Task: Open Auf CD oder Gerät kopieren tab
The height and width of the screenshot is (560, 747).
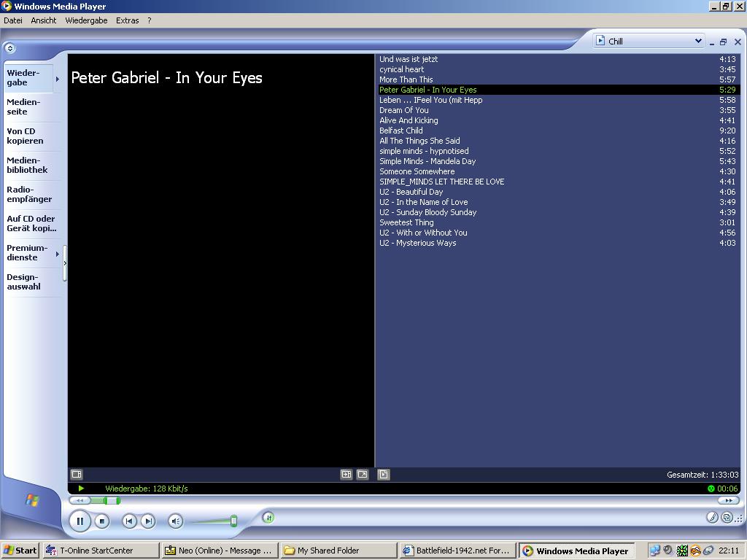Action: point(31,223)
